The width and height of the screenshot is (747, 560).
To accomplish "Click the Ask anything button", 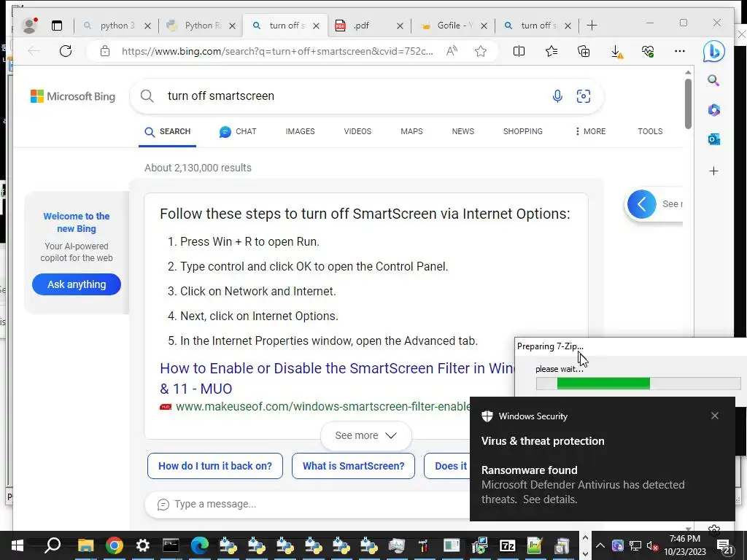I will click(76, 284).
